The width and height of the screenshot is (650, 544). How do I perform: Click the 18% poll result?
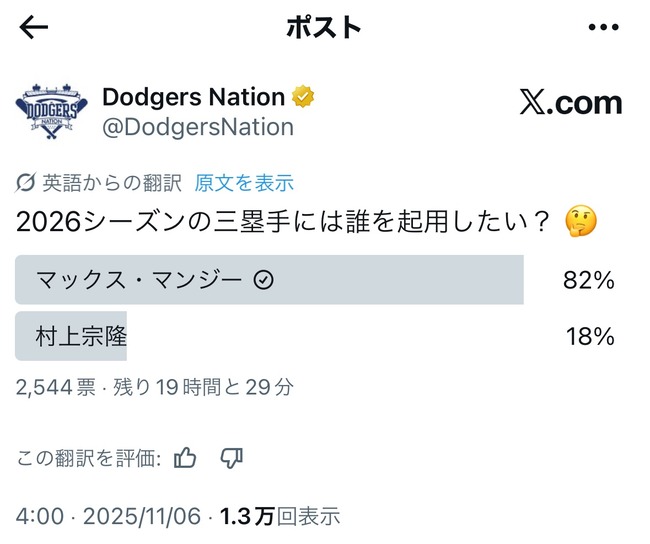pos(588,337)
